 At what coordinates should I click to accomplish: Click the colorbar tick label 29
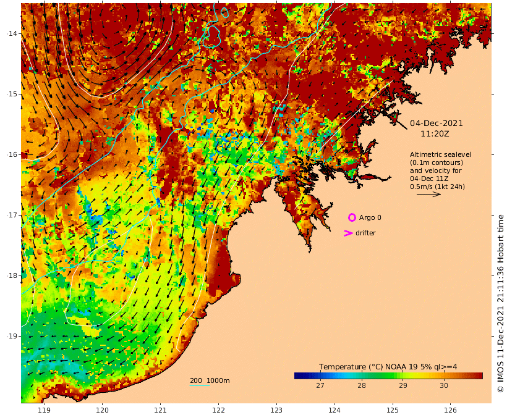tap(403, 385)
